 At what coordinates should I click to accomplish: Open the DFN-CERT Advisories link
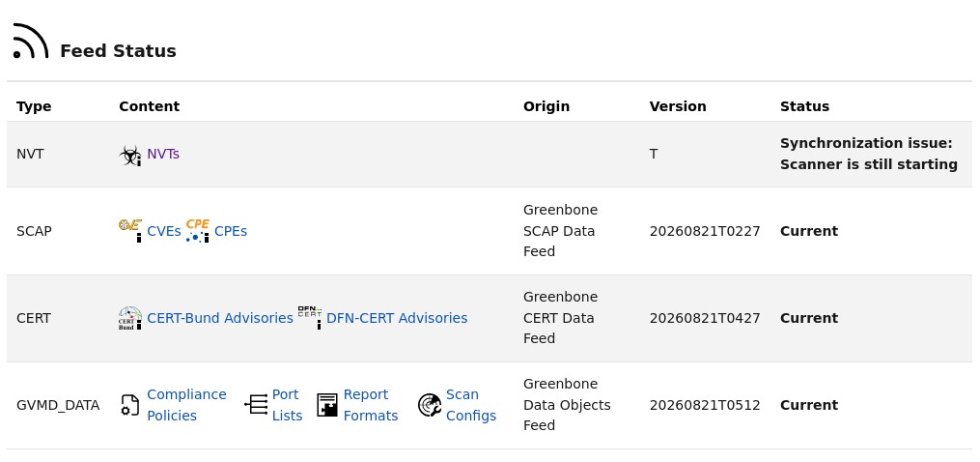397,318
